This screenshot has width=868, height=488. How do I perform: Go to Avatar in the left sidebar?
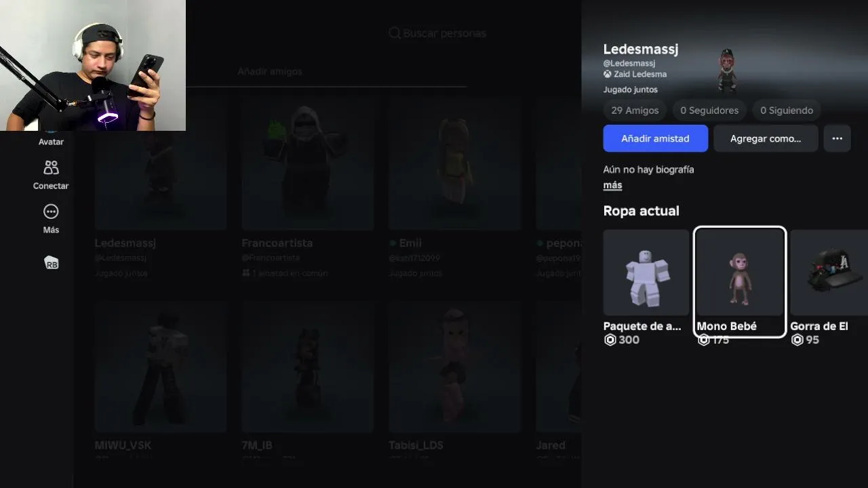(x=51, y=142)
